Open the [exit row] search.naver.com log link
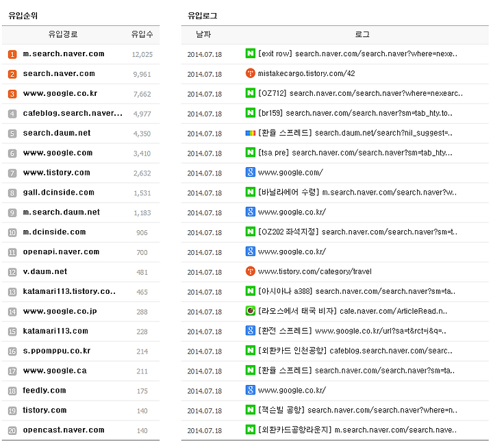493x448 pixels. 357,54
